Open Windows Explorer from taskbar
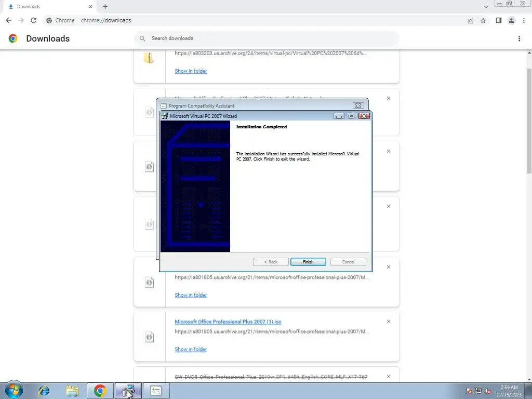Image resolution: width=532 pixels, height=399 pixels. pyautogui.click(x=72, y=391)
